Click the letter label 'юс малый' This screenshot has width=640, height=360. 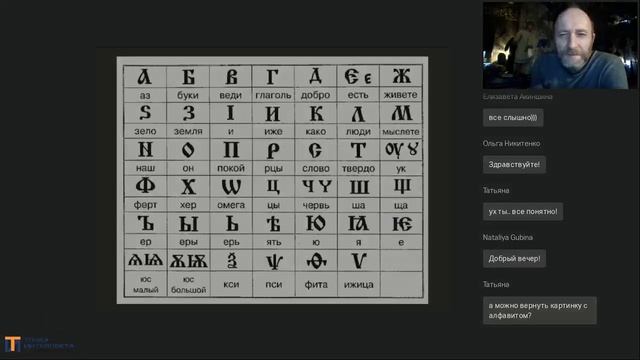[146, 284]
